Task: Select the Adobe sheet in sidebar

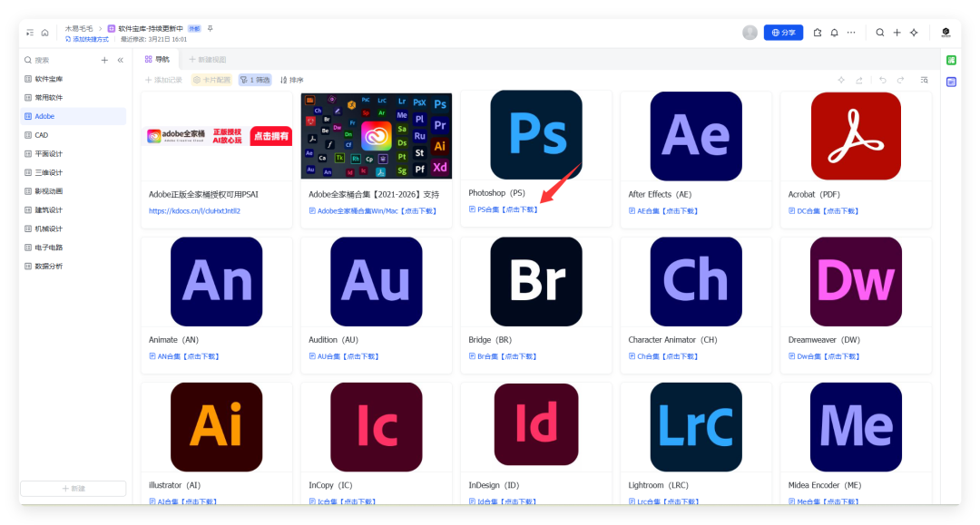Action: tap(73, 116)
